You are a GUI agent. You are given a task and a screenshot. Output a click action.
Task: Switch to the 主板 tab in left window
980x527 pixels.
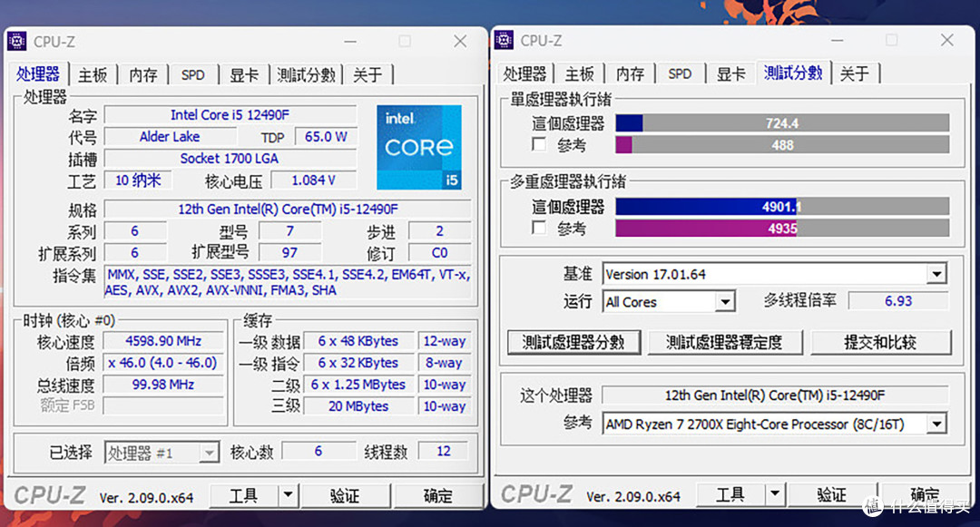[93, 75]
